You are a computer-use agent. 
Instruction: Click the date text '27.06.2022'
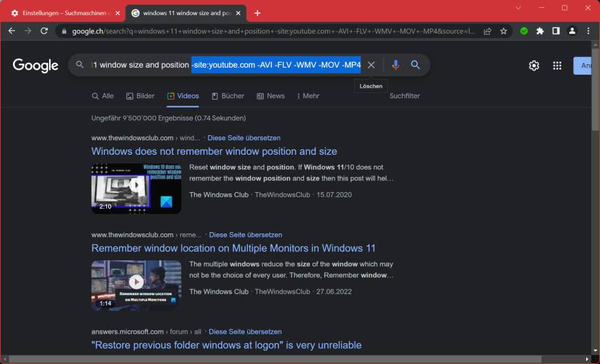tap(334, 291)
